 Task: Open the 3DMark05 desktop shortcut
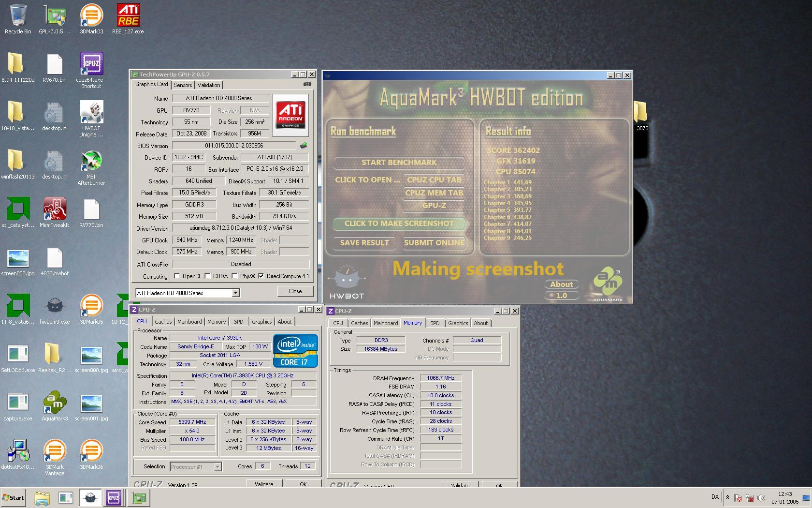point(91,310)
